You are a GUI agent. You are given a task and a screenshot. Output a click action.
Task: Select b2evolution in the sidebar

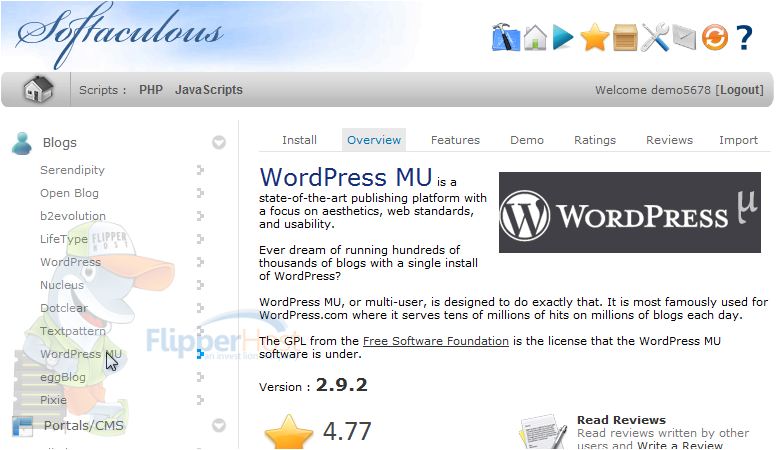[73, 216]
